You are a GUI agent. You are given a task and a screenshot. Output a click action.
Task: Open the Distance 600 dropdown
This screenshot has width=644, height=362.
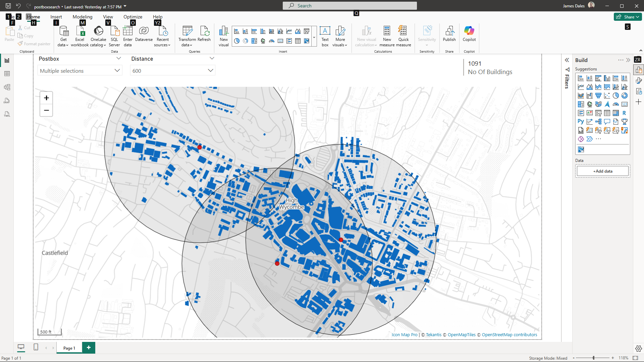coord(172,71)
